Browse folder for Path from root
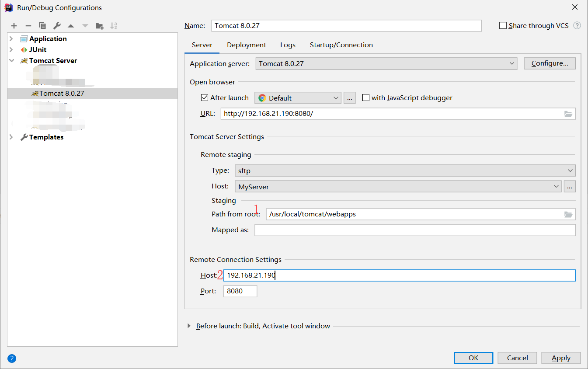The image size is (588, 369). 568,214
